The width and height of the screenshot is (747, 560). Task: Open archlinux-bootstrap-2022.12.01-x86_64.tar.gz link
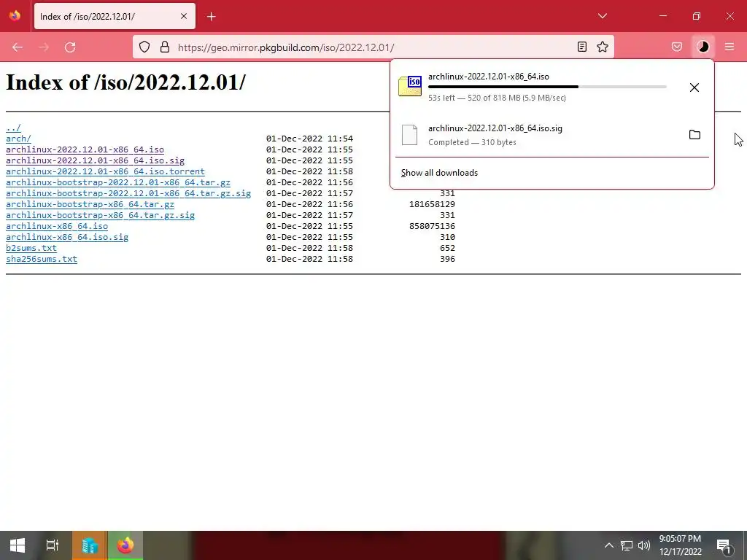point(118,182)
